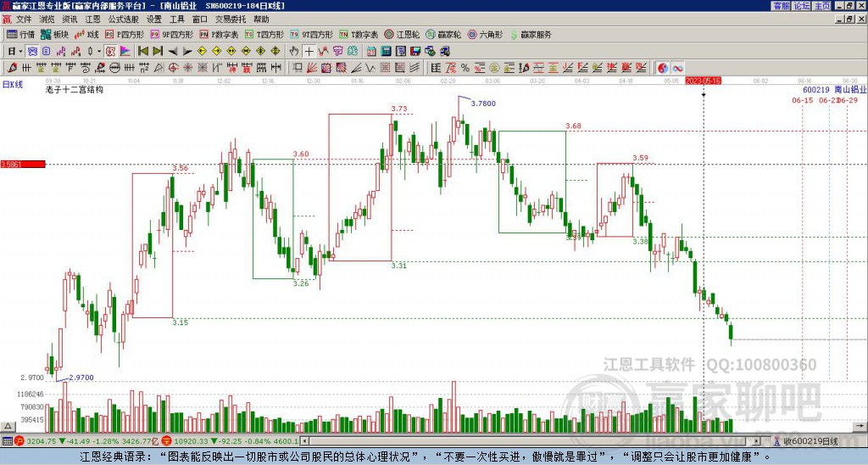The height and width of the screenshot is (465, 868).
Task: Click the save floppy disk icon
Action: coord(415,51)
